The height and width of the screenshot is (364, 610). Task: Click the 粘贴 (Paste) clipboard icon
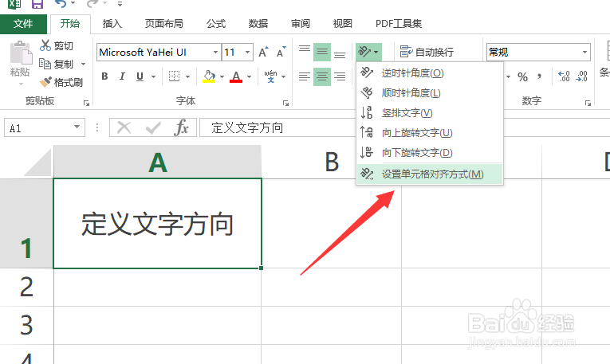[x=21, y=53]
